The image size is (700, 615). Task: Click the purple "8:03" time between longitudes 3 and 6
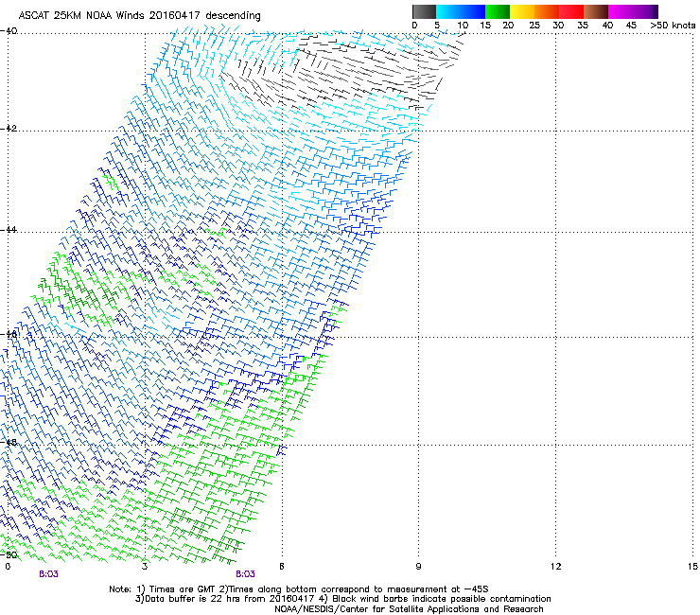(x=246, y=574)
